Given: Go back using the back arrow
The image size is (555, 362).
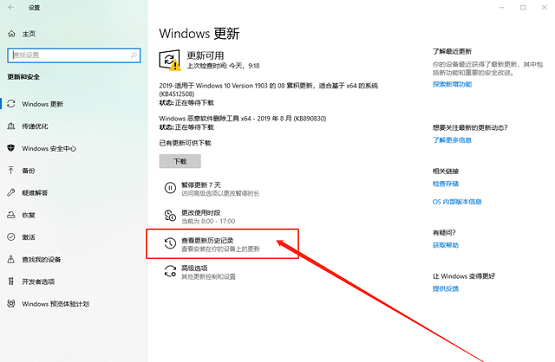Looking at the screenshot, I should pos(11,7).
